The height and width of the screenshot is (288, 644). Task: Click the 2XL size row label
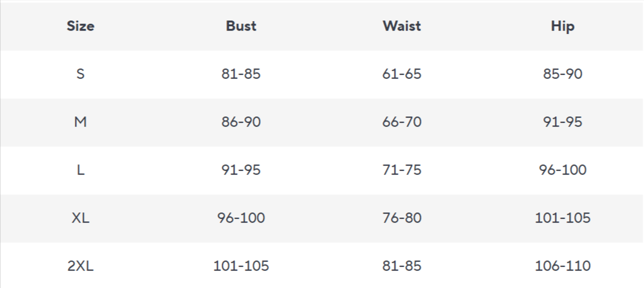[x=80, y=266]
